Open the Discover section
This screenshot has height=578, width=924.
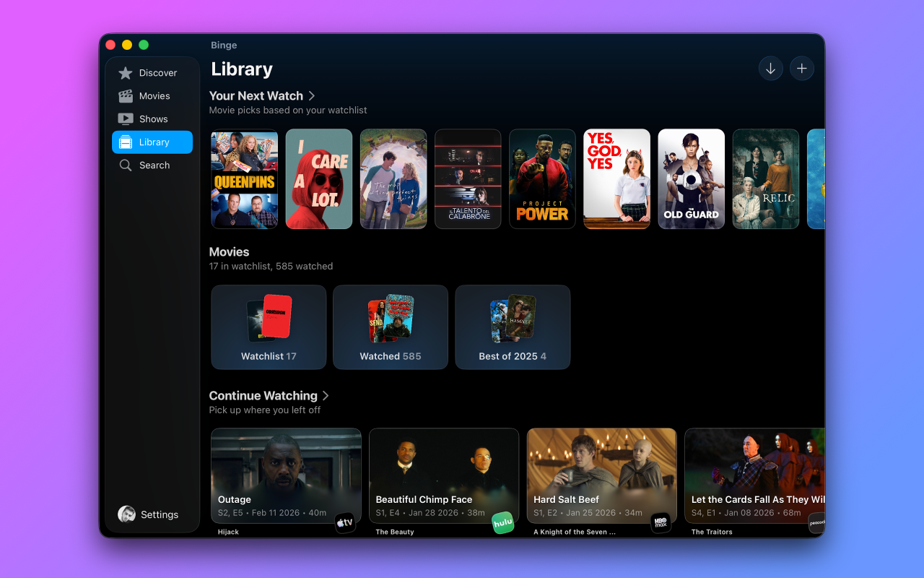152,73
